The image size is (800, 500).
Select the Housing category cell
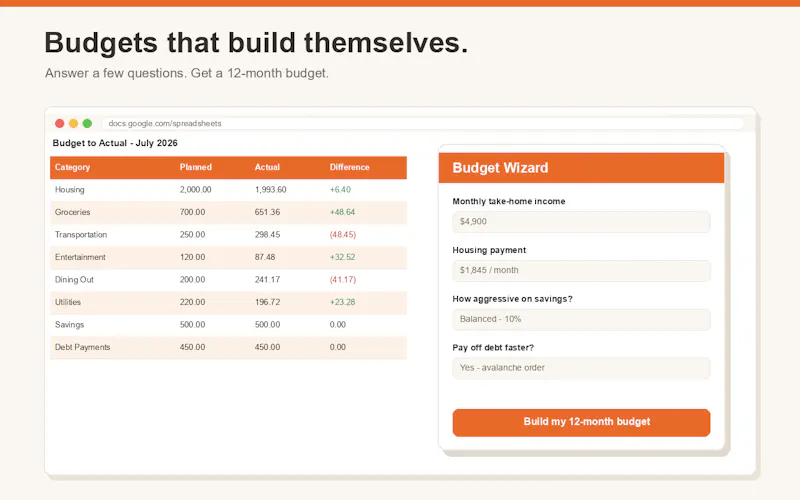click(x=69, y=190)
